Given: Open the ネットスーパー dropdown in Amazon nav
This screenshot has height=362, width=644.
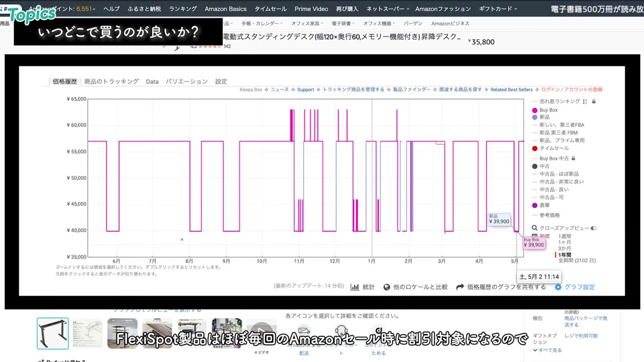Looking at the screenshot, I should click(x=387, y=9).
